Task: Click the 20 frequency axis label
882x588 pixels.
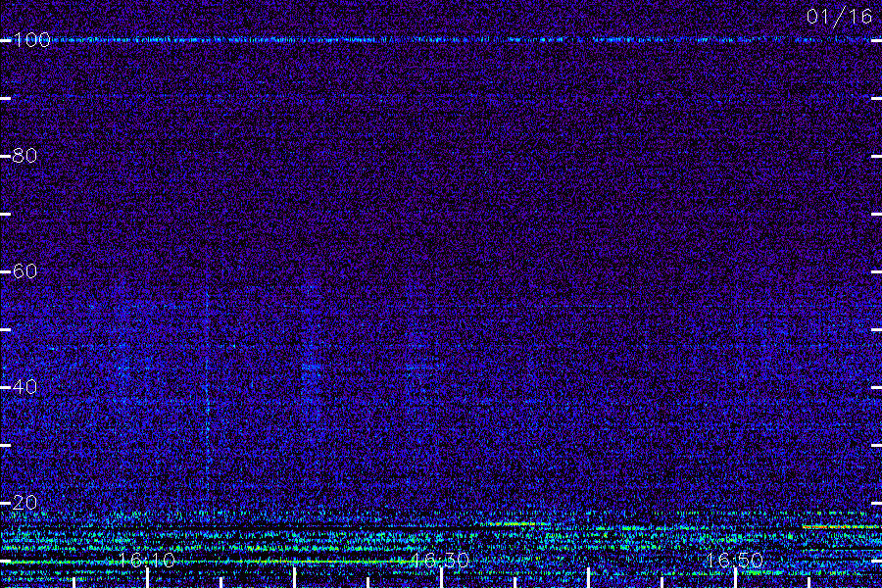Action: tap(24, 503)
